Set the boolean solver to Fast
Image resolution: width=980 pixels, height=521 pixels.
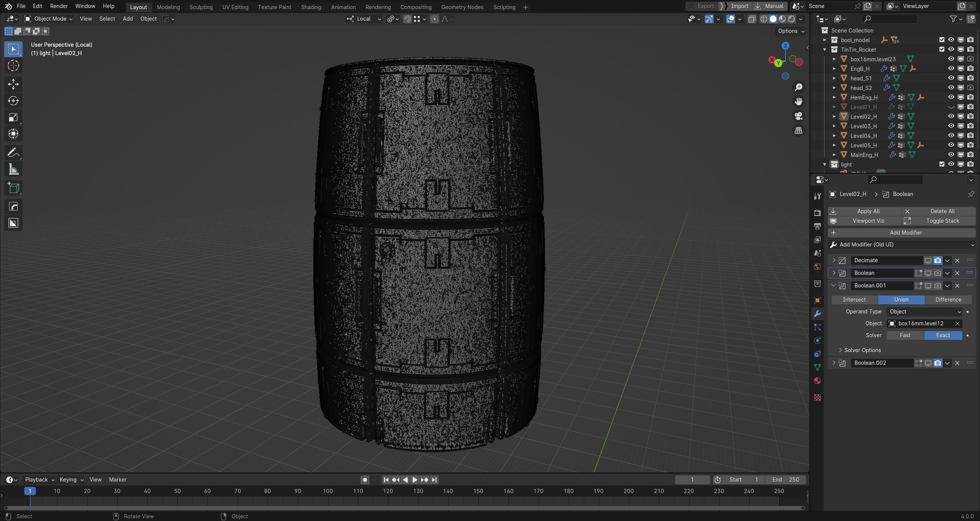coord(905,335)
